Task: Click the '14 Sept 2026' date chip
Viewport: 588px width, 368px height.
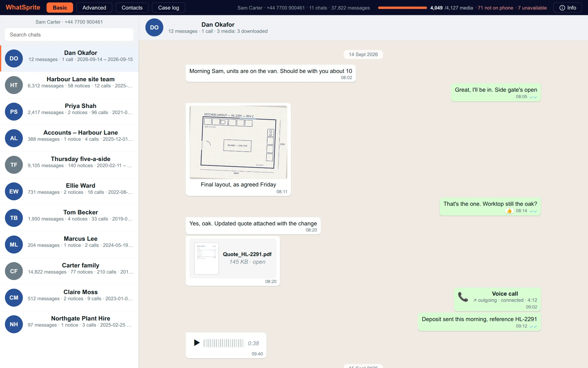Action: point(363,54)
